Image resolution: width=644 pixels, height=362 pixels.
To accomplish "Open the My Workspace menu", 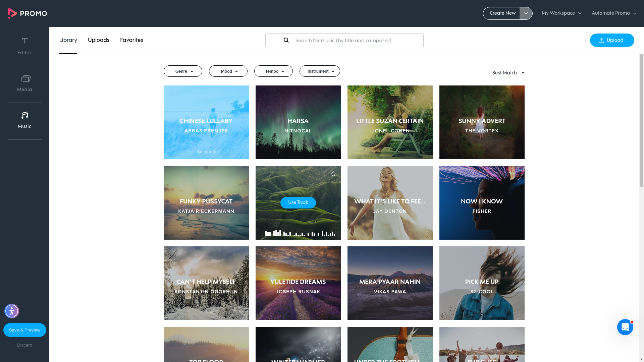I will (x=561, y=13).
